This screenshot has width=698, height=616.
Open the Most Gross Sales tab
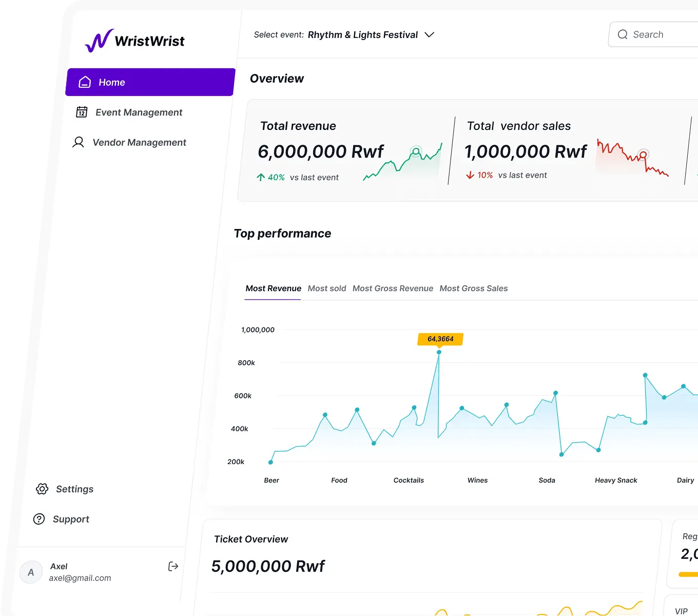(x=473, y=288)
